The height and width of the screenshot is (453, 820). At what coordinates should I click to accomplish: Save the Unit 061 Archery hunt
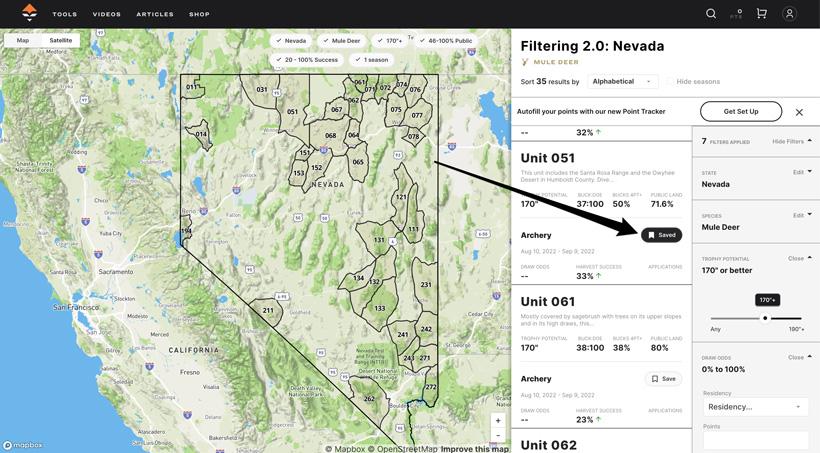tap(662, 379)
